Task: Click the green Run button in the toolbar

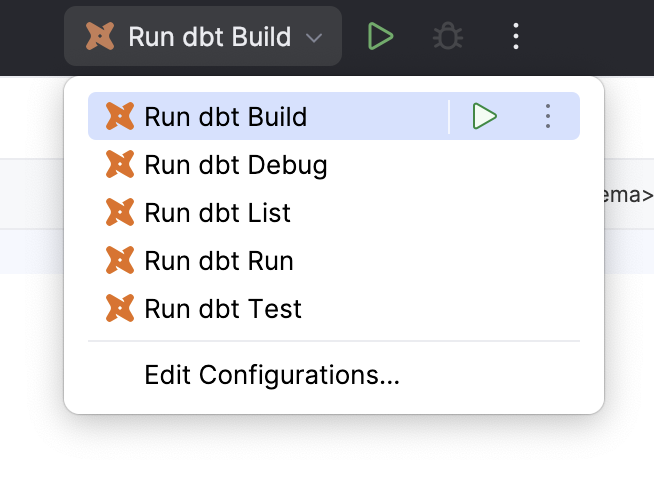Action: pos(380,37)
